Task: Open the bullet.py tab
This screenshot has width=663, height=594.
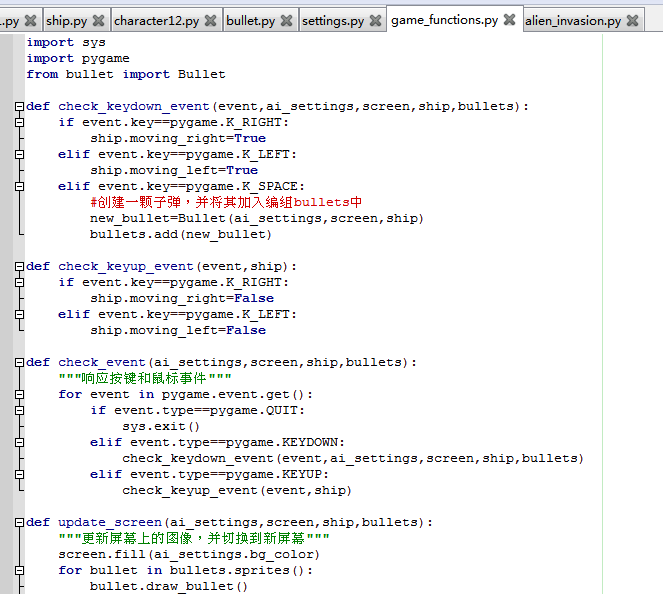Action: 250,20
